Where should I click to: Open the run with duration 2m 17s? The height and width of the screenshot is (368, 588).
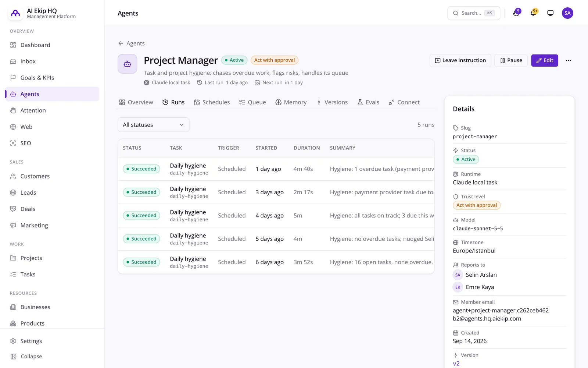276,192
